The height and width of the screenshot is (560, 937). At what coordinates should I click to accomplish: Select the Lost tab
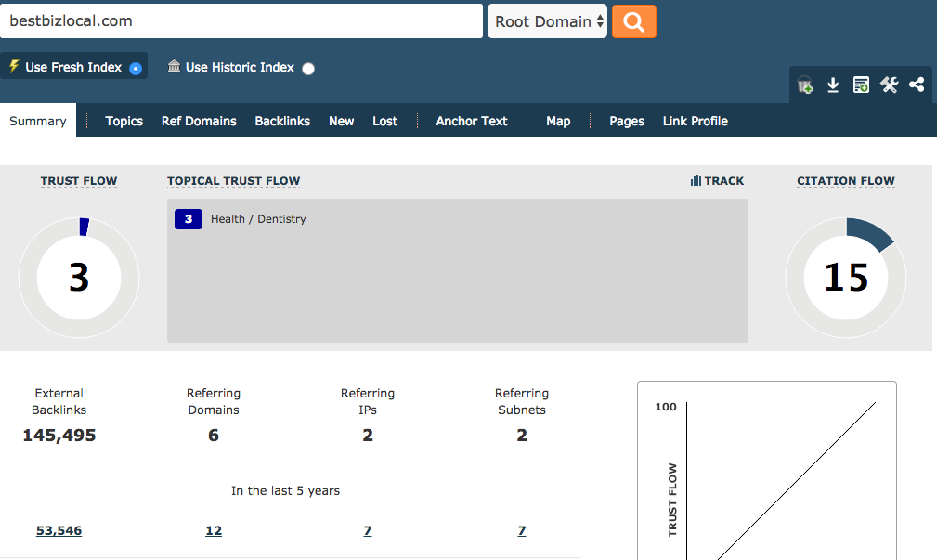[x=384, y=121]
